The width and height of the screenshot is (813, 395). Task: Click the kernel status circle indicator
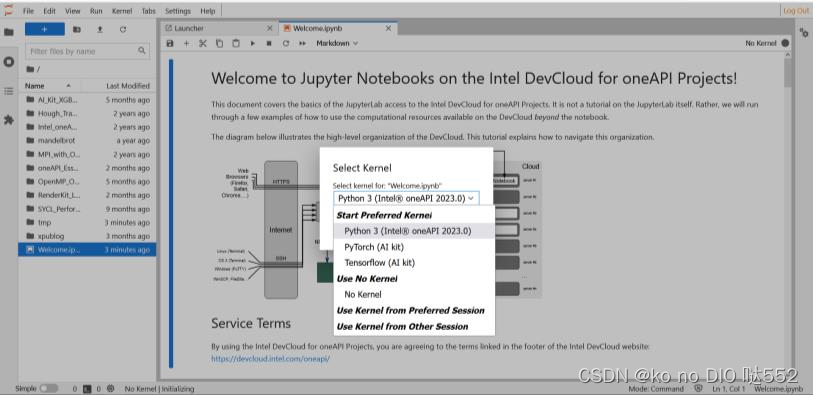click(x=786, y=44)
